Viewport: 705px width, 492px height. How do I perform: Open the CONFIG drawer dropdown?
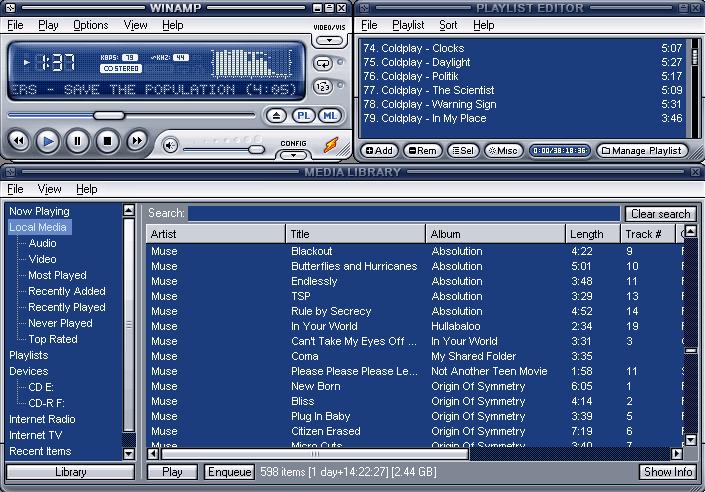pos(293,153)
